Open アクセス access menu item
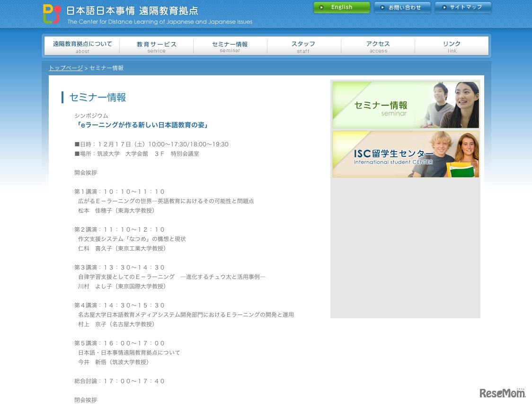This screenshot has height=404, width=532. (378, 46)
